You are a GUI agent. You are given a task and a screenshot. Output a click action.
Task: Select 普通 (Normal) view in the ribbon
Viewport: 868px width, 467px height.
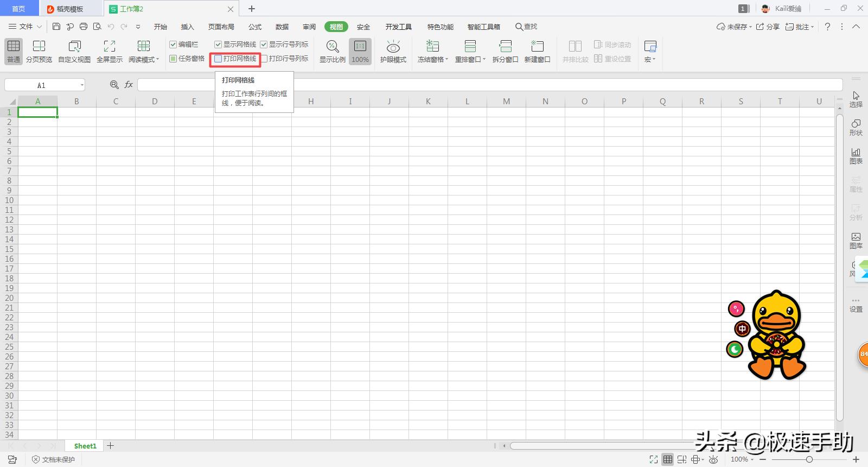14,52
